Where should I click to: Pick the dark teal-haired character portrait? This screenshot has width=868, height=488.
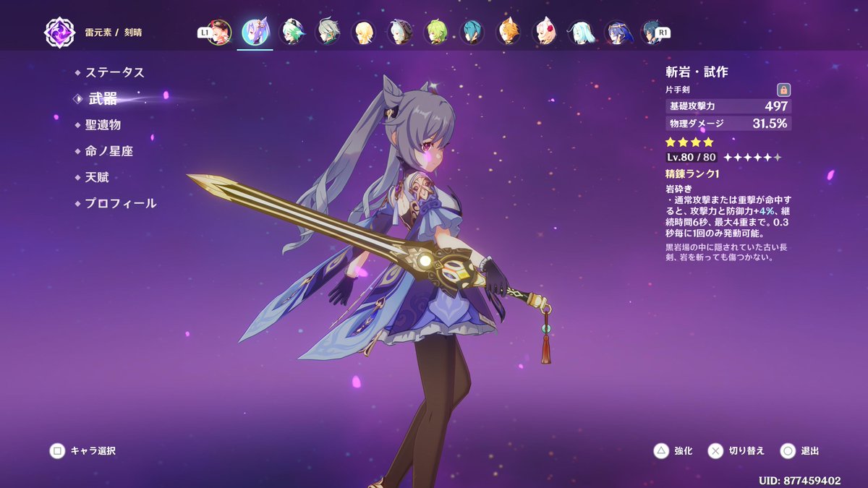pos(472,33)
